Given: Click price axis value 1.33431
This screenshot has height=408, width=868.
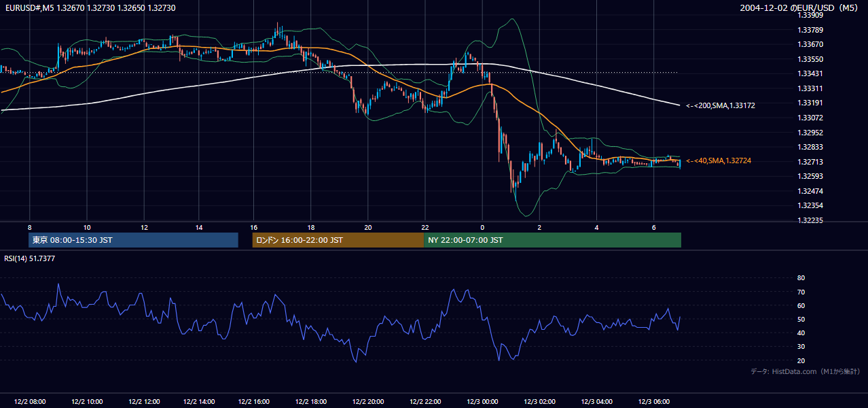Looking at the screenshot, I should (810, 73).
